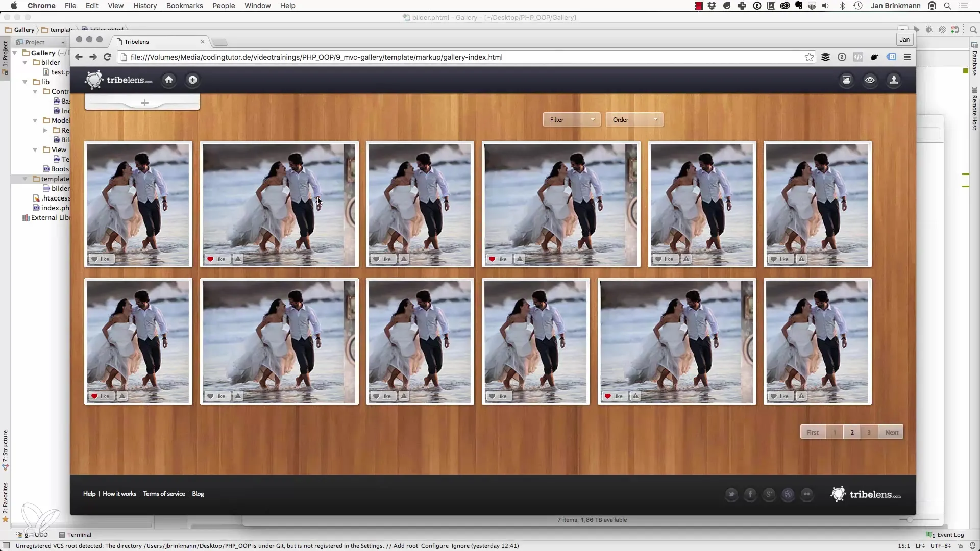Open the Blog footer link

(198, 494)
